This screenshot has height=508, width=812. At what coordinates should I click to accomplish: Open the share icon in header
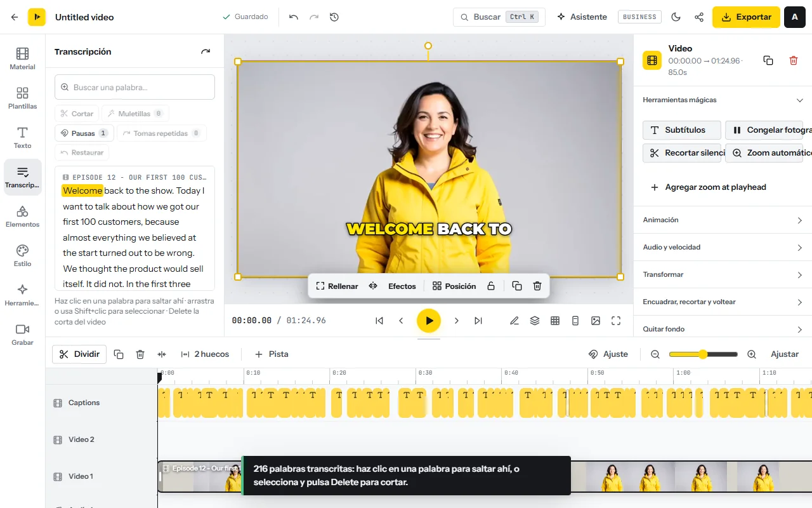(x=699, y=17)
